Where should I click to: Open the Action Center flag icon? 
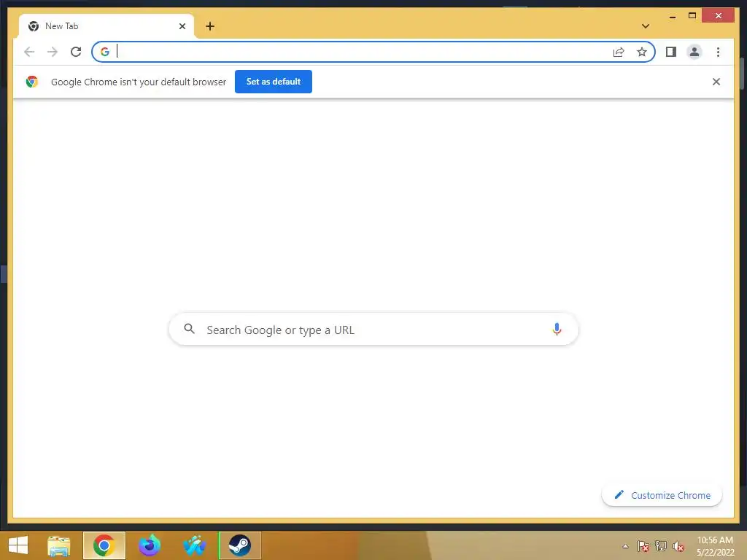pos(643,546)
